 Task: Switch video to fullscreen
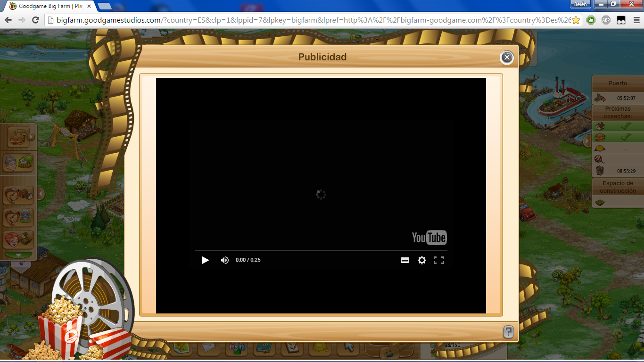(439, 260)
